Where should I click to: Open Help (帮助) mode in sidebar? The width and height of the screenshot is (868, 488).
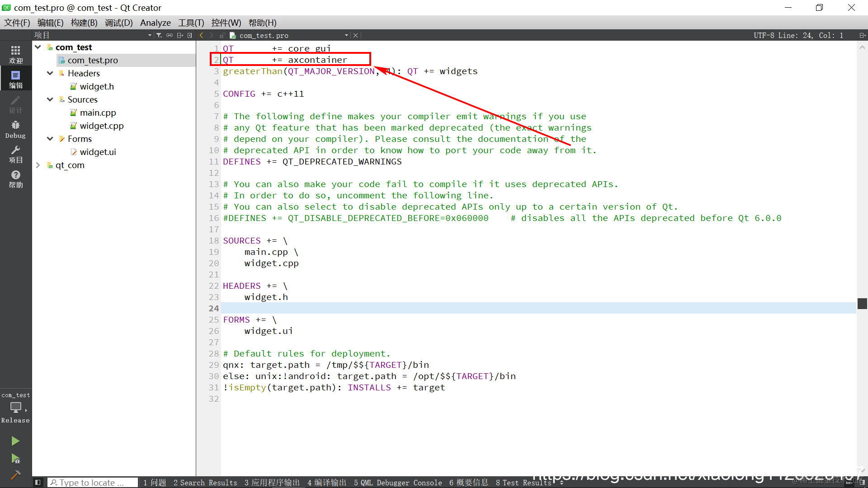(16, 179)
